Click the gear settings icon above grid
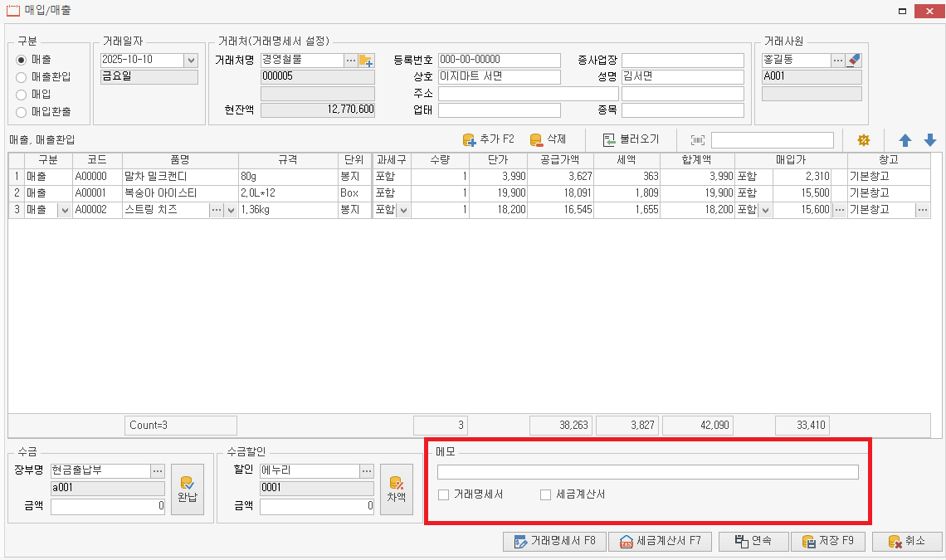The width and height of the screenshot is (946, 560). tap(863, 140)
